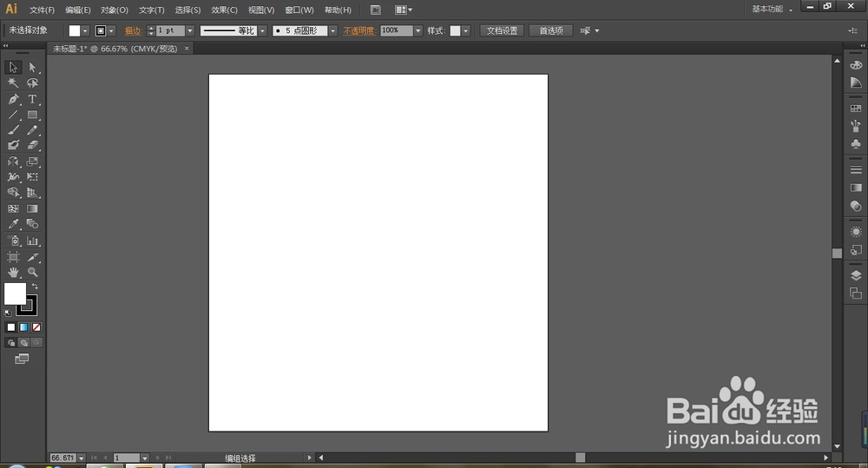Open the graphic style dropdown
Image resolution: width=868 pixels, height=468 pixels.
[466, 31]
